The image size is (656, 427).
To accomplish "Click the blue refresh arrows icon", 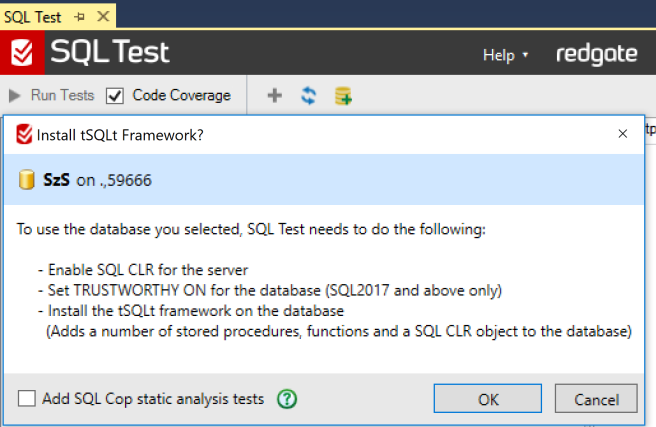I will (x=309, y=96).
